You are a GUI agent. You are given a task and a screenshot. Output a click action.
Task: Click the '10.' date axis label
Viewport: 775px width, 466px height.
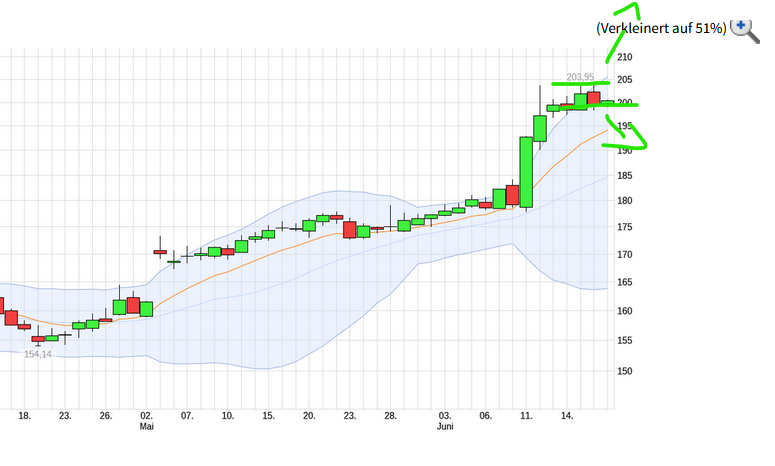[228, 416]
